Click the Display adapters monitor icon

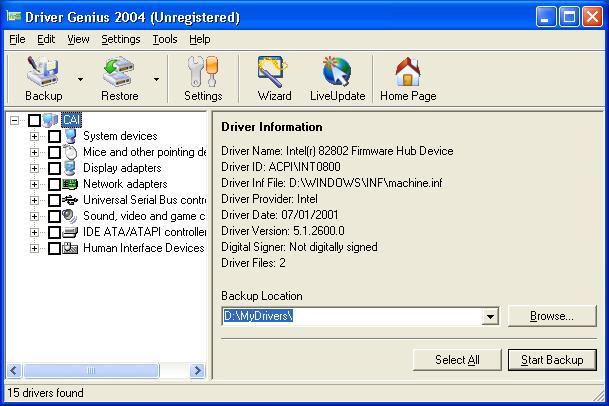pos(70,168)
